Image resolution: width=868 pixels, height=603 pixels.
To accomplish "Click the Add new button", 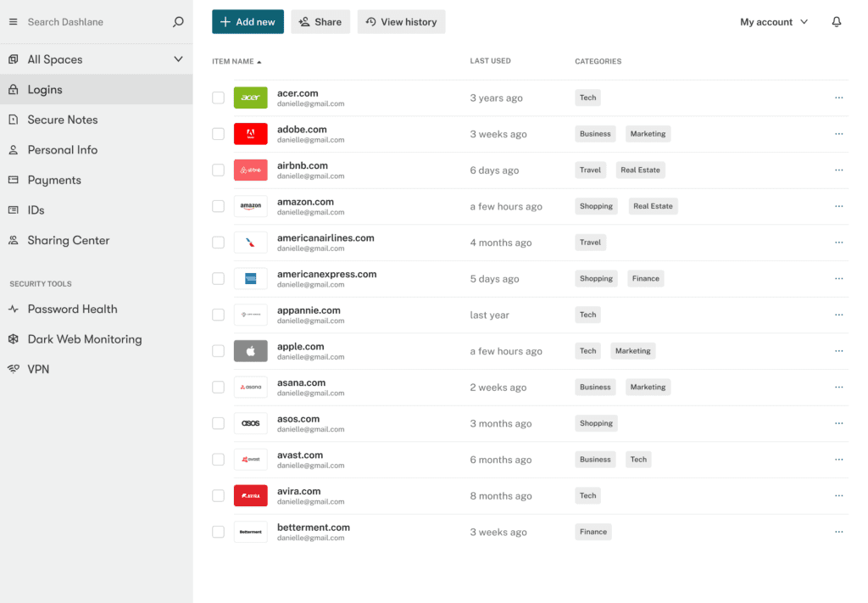I will [248, 21].
